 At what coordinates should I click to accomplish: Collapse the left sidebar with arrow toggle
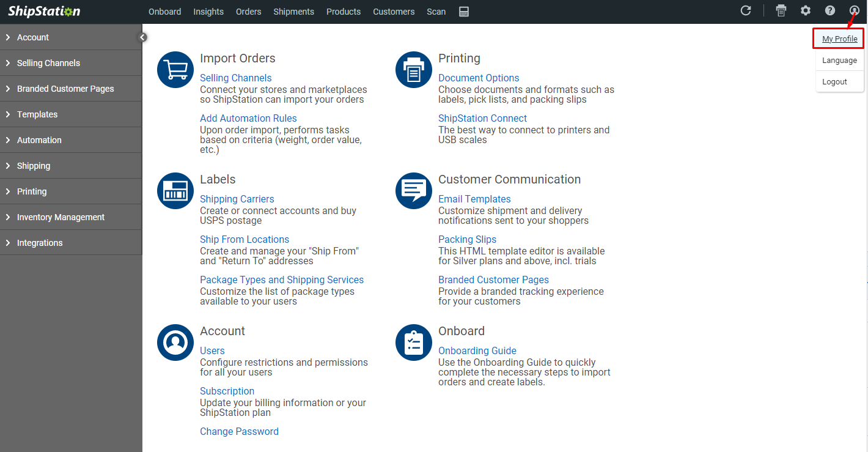coord(142,37)
